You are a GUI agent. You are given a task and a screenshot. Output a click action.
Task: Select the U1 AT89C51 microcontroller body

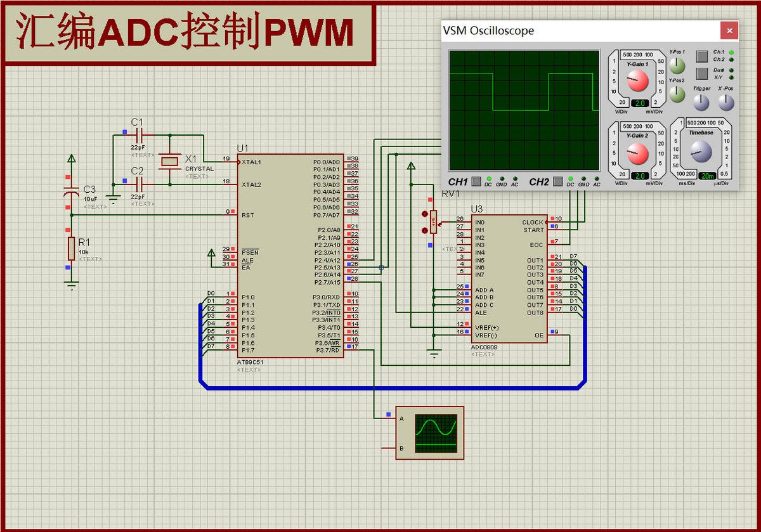tap(291, 256)
